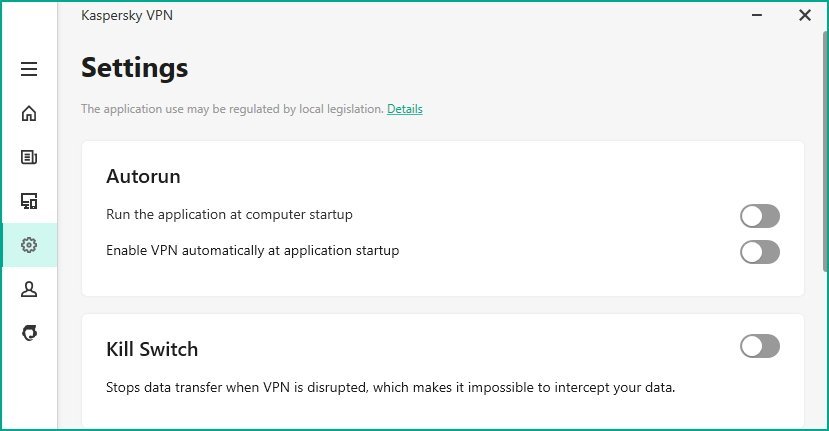Open the news page icon in sidebar
829x431 pixels.
point(29,157)
